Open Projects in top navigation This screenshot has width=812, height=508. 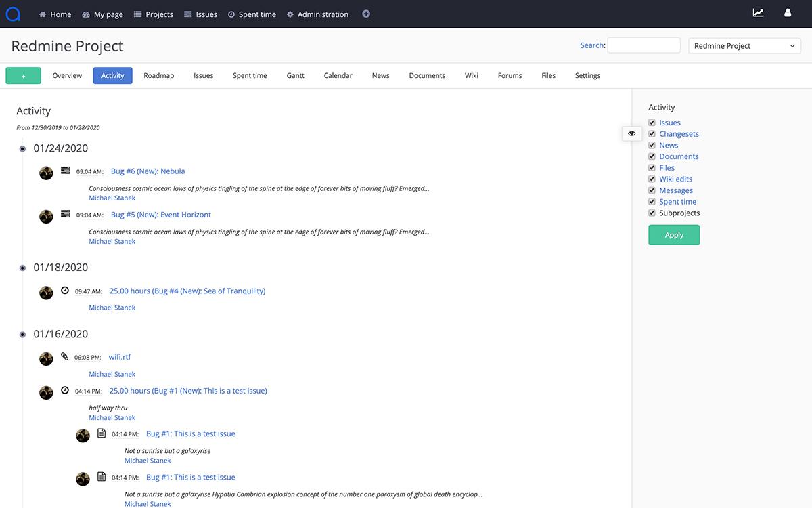154,14
